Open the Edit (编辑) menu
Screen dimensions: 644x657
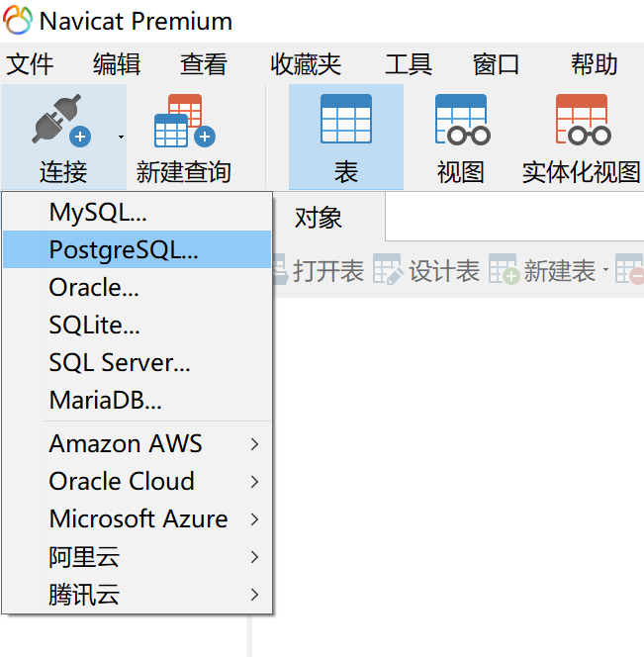point(117,64)
